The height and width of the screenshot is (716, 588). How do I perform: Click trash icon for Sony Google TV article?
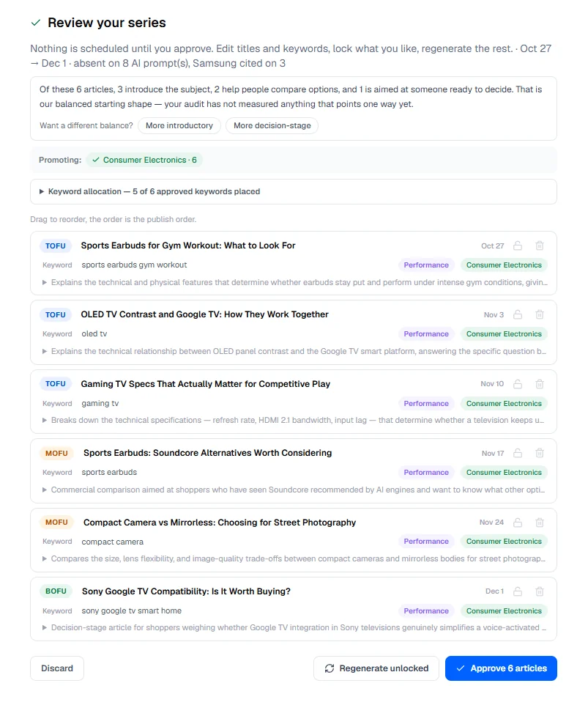539,591
